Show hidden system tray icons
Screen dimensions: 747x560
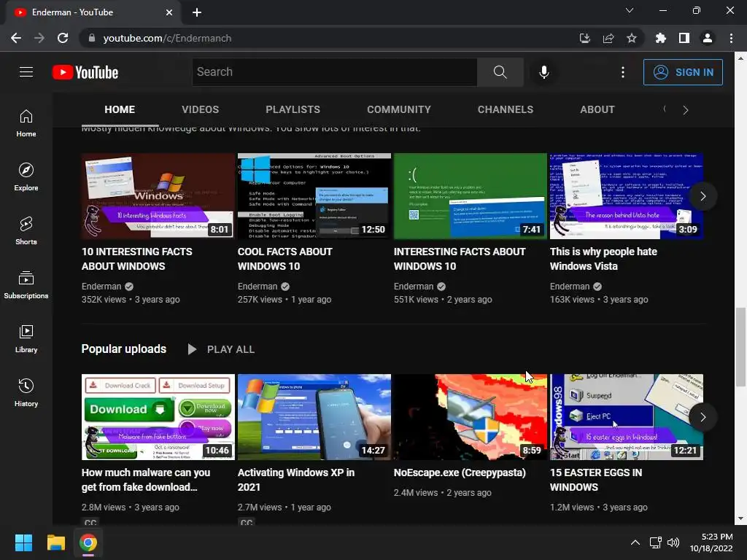(635, 542)
